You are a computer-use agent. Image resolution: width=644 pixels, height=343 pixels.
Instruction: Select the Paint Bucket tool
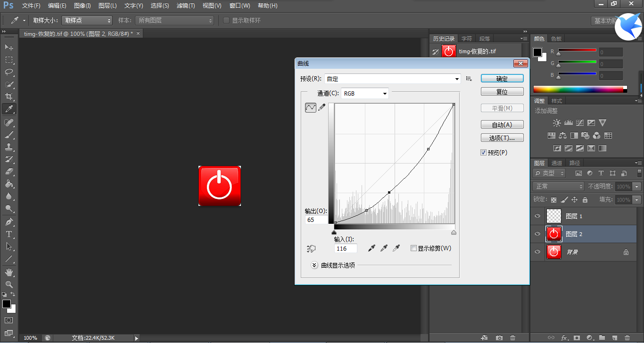[9, 184]
